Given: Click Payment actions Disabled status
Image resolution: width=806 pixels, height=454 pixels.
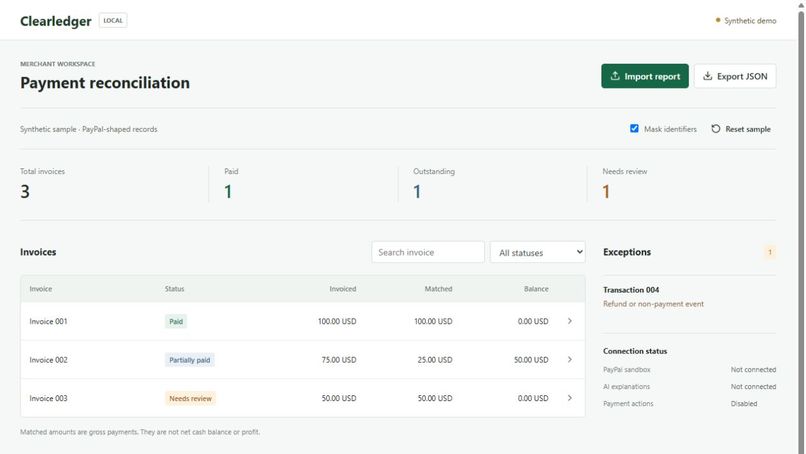Looking at the screenshot, I should pos(744,404).
